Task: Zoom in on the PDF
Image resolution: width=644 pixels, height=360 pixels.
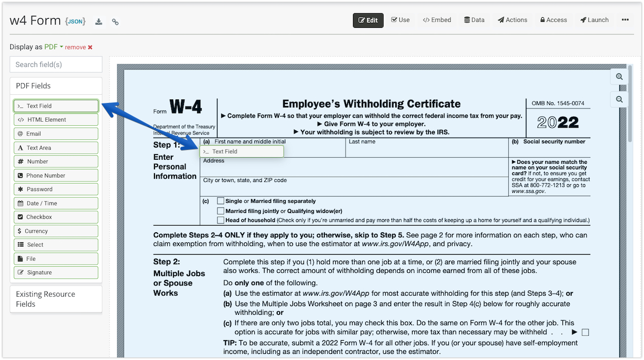Action: (619, 77)
